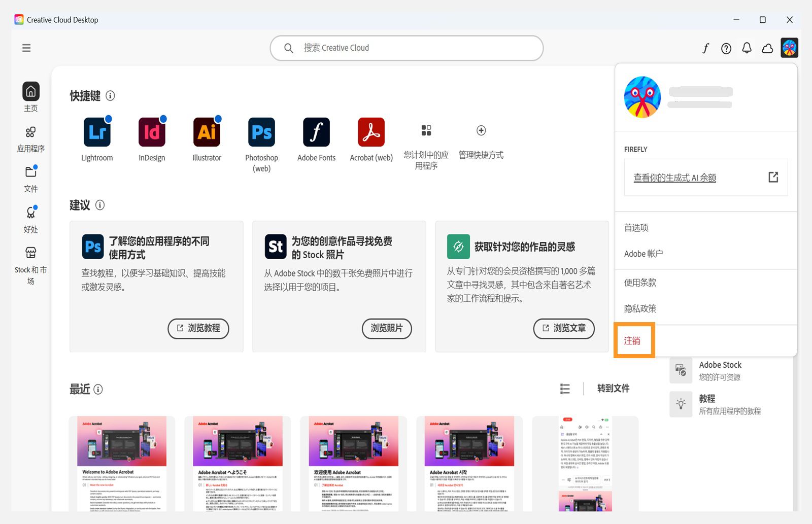Open Stock 和市场 in the sidebar
812x524 pixels.
[31, 266]
